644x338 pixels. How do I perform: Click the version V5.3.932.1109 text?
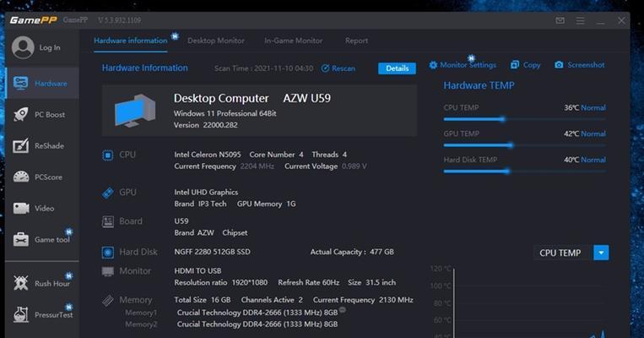(120, 20)
